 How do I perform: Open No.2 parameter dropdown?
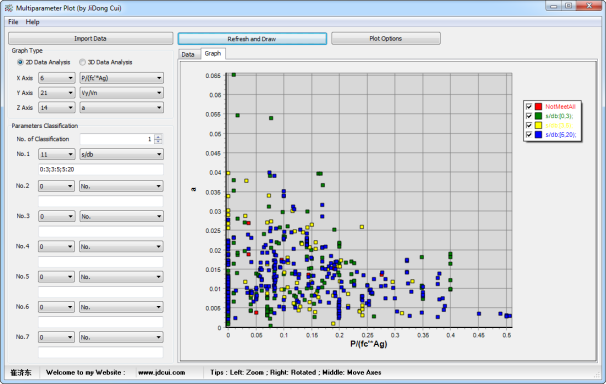tap(121, 186)
